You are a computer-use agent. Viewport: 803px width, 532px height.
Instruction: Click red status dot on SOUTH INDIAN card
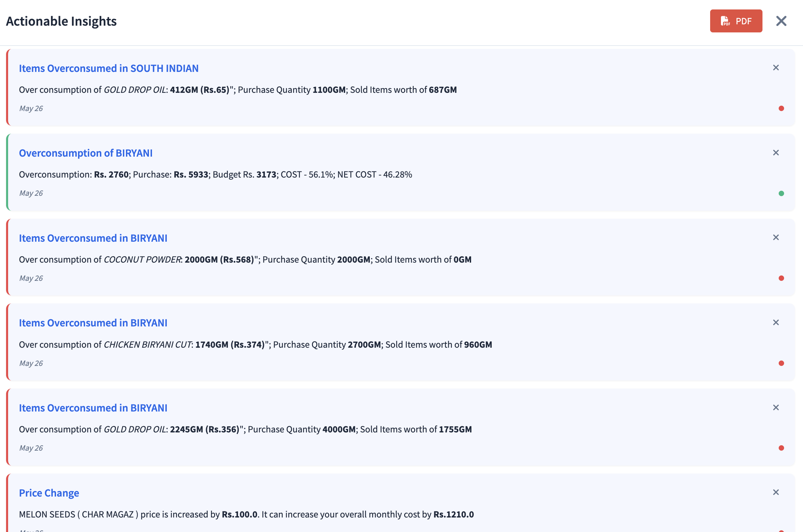[x=781, y=109]
